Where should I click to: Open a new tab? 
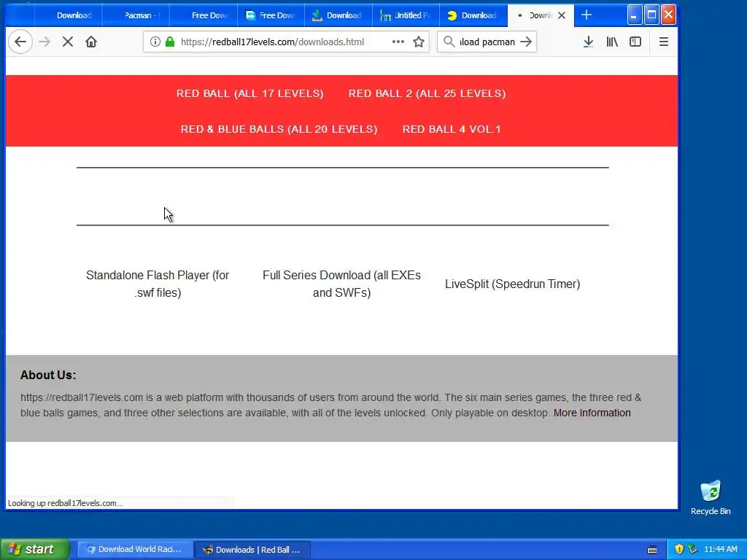point(587,15)
